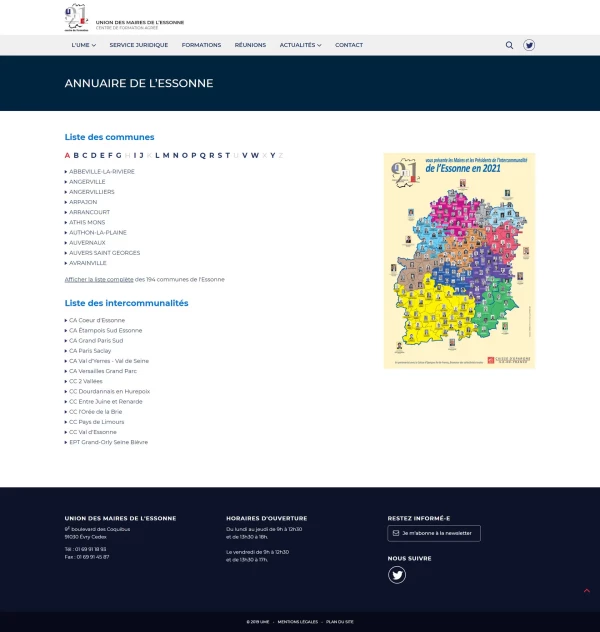
Task: Expand the L'UME dropdown menu
Action: point(84,45)
